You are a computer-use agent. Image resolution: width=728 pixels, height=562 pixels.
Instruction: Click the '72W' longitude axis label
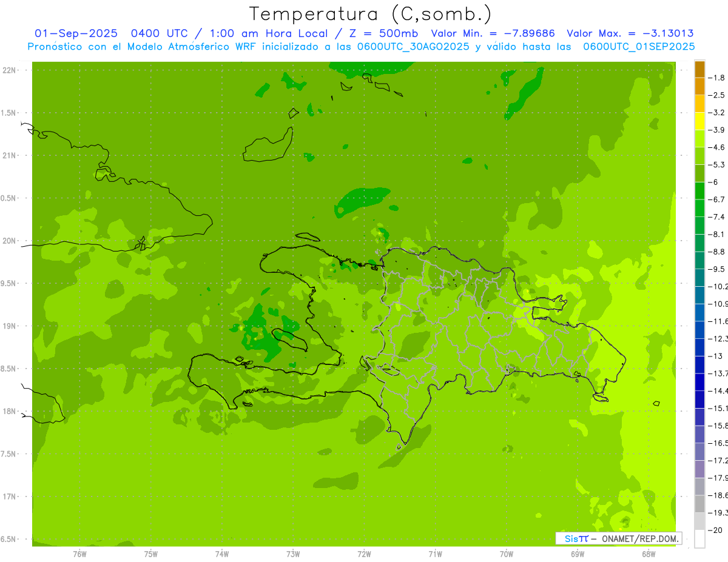[x=364, y=554]
